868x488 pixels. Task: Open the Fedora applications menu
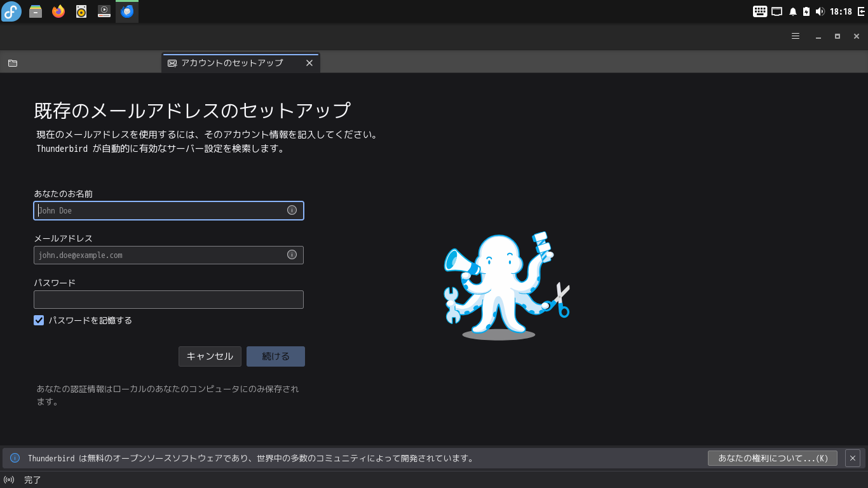(x=11, y=11)
